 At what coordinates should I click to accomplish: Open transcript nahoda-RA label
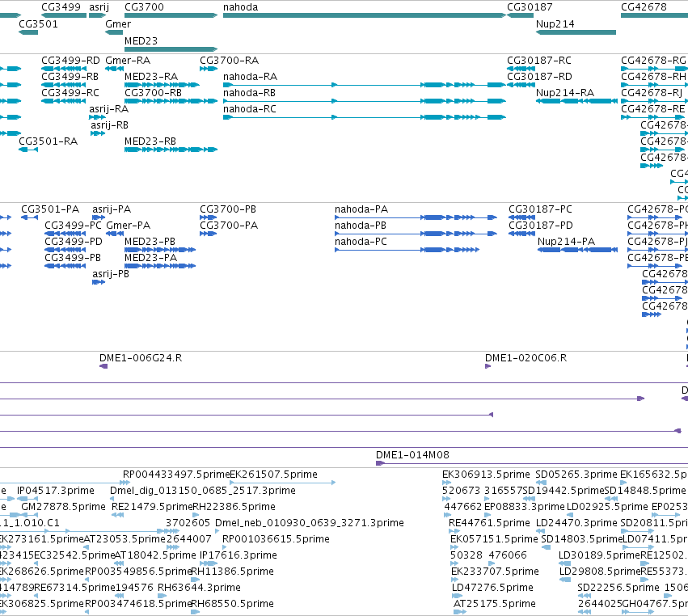tap(250, 76)
